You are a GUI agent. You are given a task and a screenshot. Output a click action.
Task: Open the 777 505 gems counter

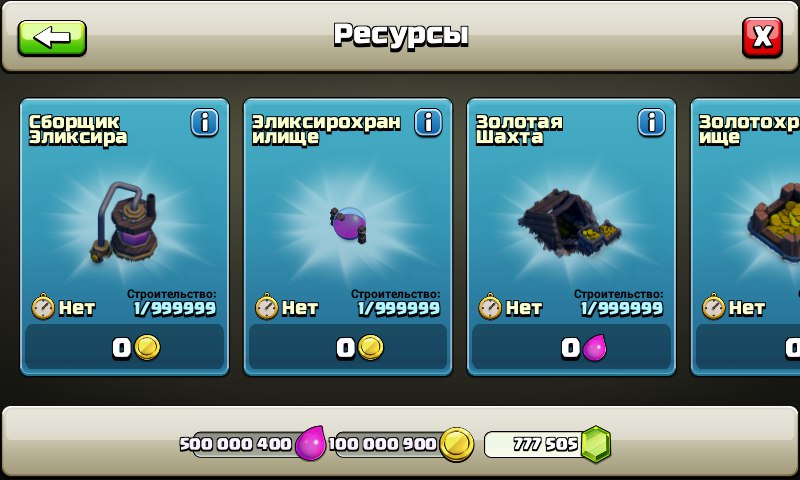pos(546,444)
